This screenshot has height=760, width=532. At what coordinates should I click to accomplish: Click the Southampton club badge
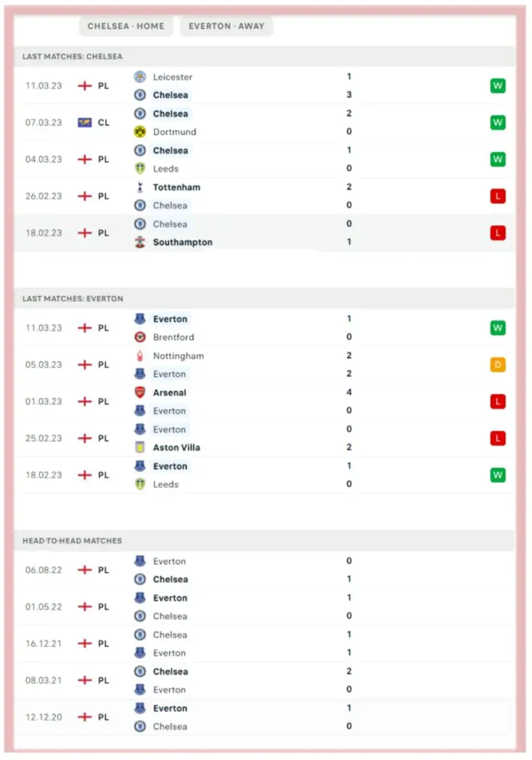click(140, 242)
